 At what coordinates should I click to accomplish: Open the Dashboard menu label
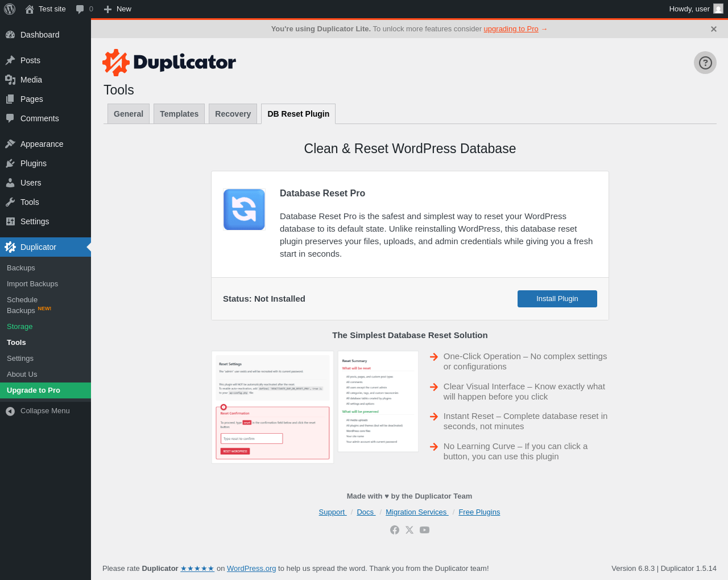tap(40, 35)
